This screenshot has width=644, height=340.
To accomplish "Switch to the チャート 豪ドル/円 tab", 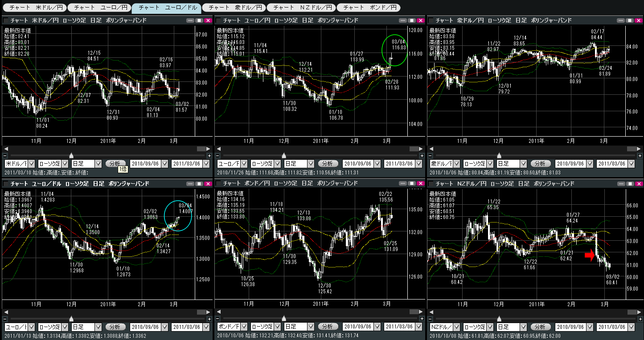I will coord(234,8).
